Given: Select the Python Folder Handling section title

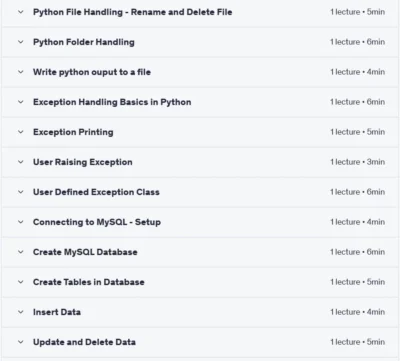Looking at the screenshot, I should click(84, 42).
